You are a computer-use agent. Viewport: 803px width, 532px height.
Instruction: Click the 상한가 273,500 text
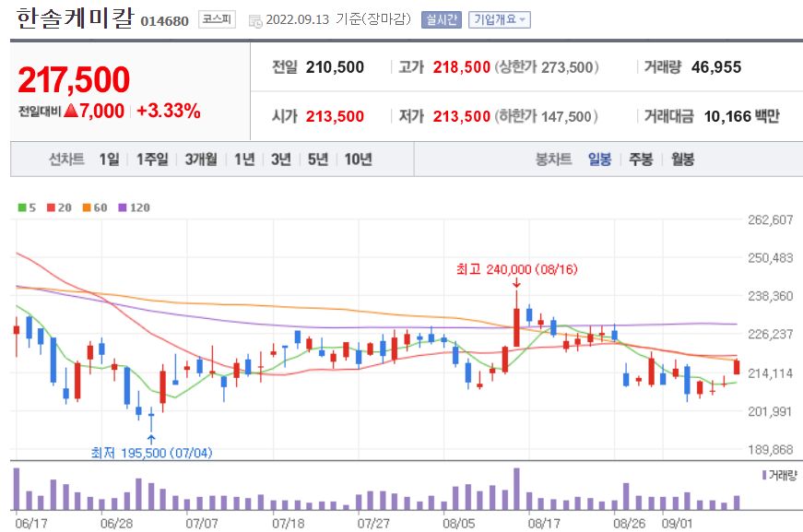pos(547,67)
